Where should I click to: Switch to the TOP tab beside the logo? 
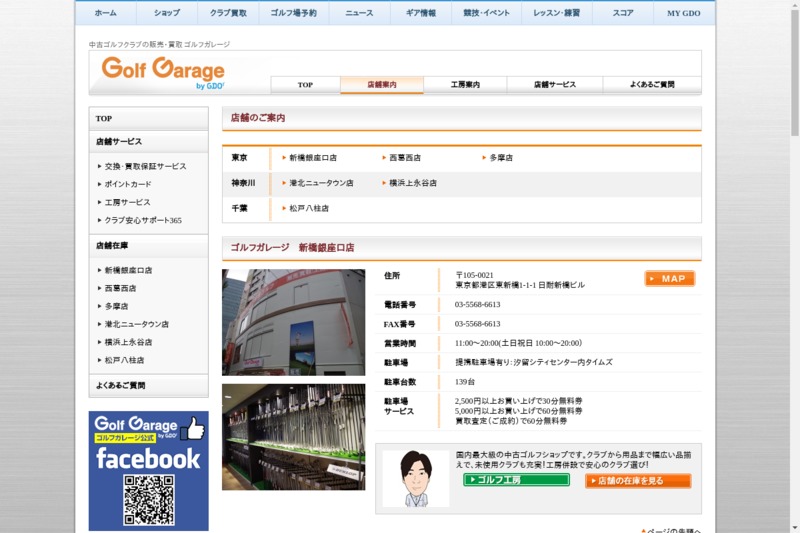[305, 85]
